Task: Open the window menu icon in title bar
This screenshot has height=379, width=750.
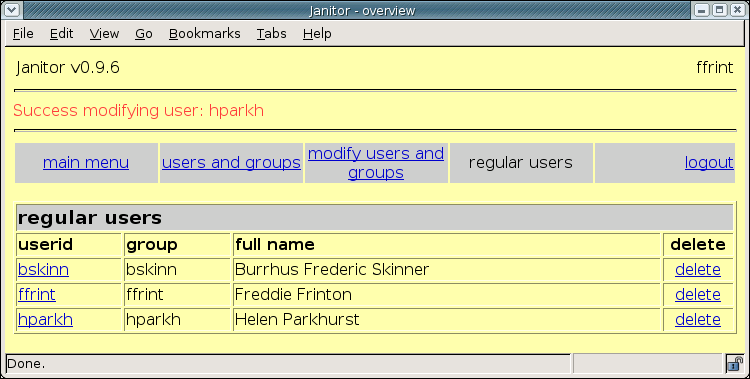Action: [12, 10]
